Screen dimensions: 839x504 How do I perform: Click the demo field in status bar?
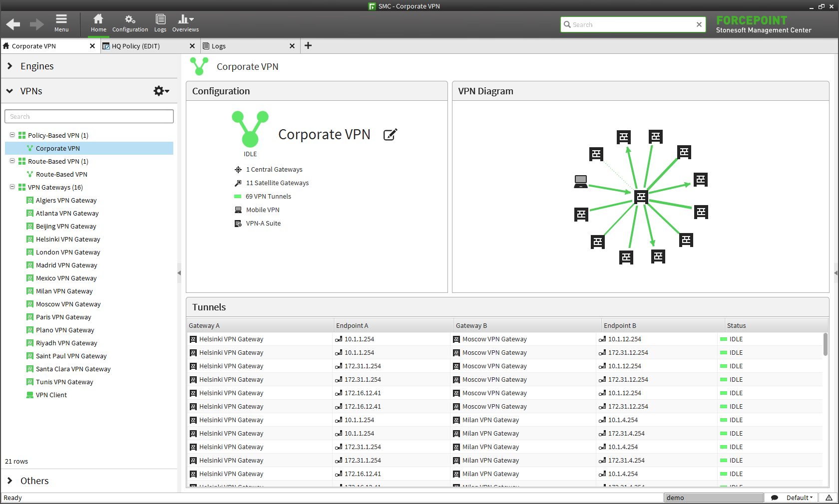coord(714,498)
